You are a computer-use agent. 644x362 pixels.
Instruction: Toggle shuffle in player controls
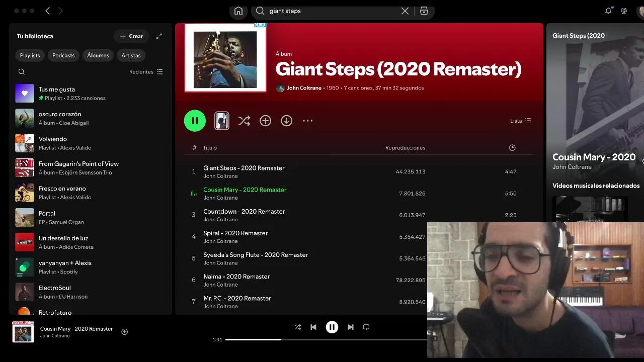coord(298,327)
